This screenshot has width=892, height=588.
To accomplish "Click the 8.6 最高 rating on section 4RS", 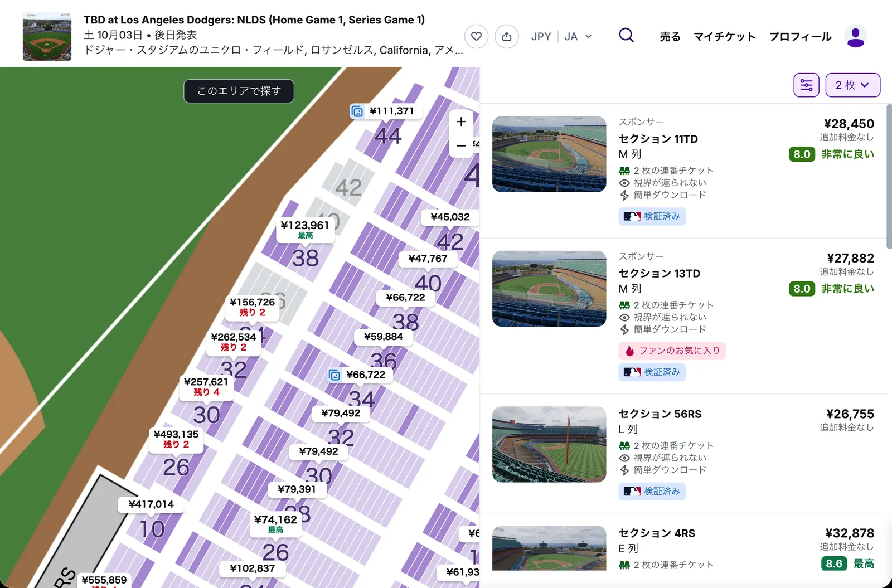I will tap(848, 563).
